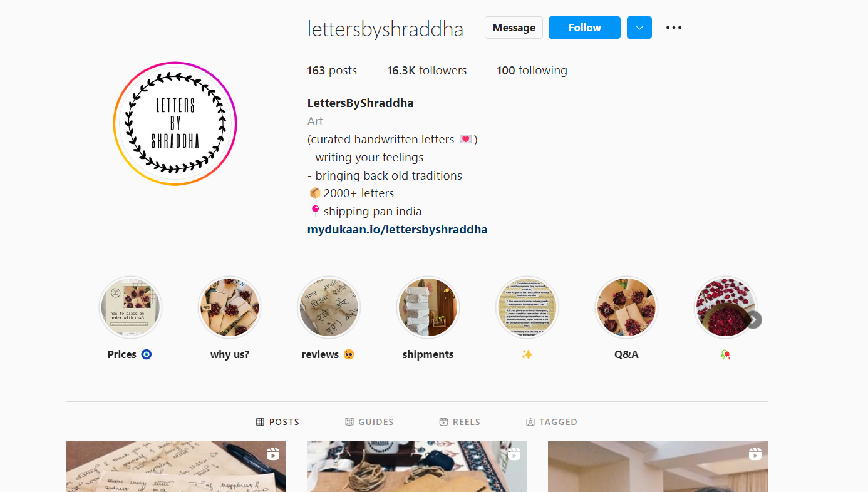This screenshot has width=868, height=492.
Task: Click the Follow button
Action: pos(584,28)
